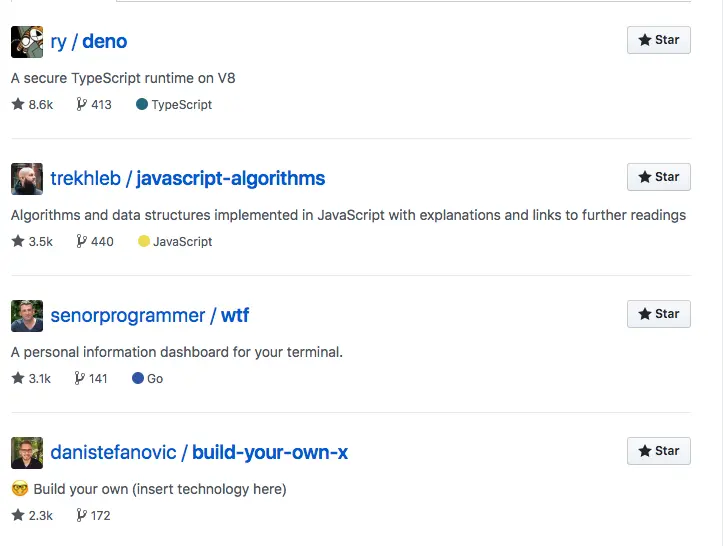Star the javascript-algorithms repository
This screenshot has height=546, width=723.
tap(658, 177)
